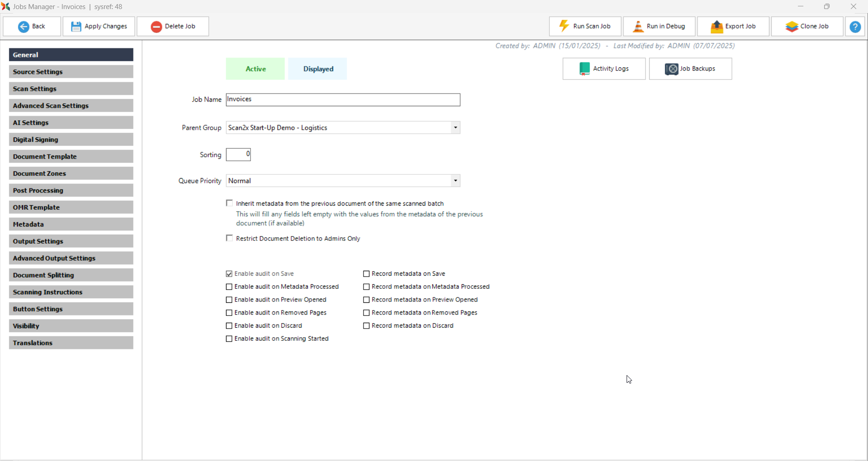Open the Document Zones section
Image resolution: width=868 pixels, height=461 pixels.
(71, 174)
